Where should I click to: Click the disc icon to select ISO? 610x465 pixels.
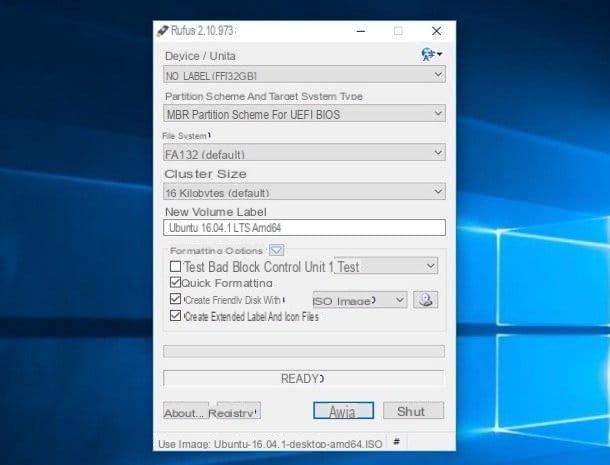[425, 300]
